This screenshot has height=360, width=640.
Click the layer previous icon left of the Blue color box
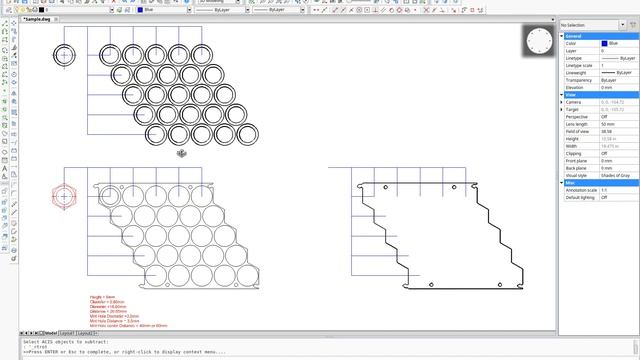127,9
